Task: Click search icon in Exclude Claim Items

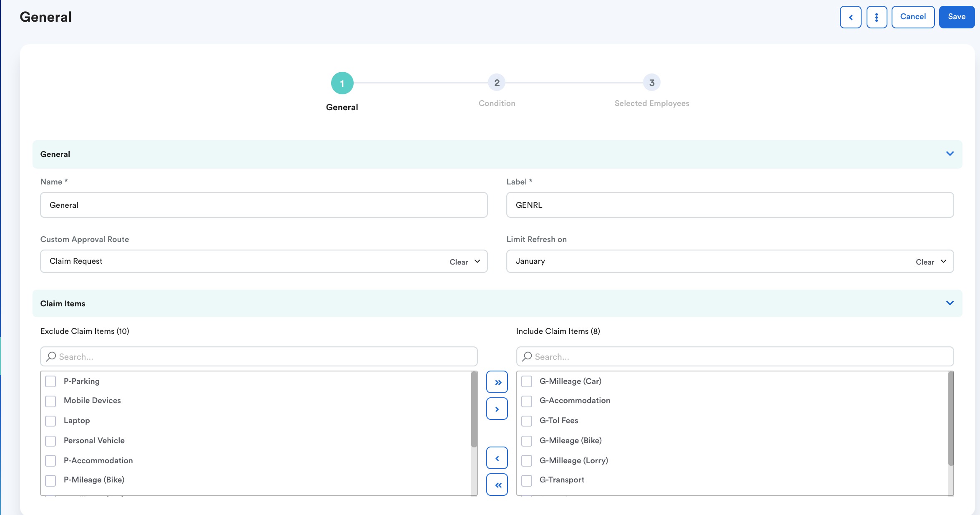Action: (51, 356)
